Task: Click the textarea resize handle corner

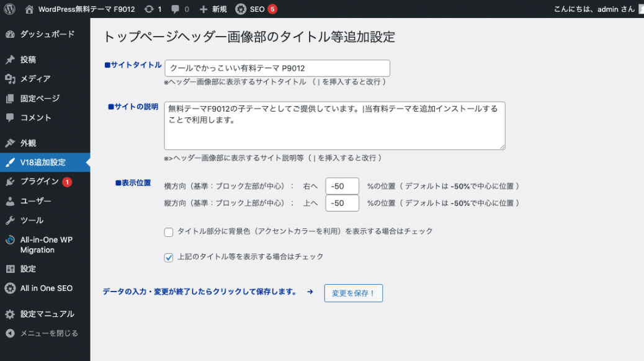Action: coord(502,146)
